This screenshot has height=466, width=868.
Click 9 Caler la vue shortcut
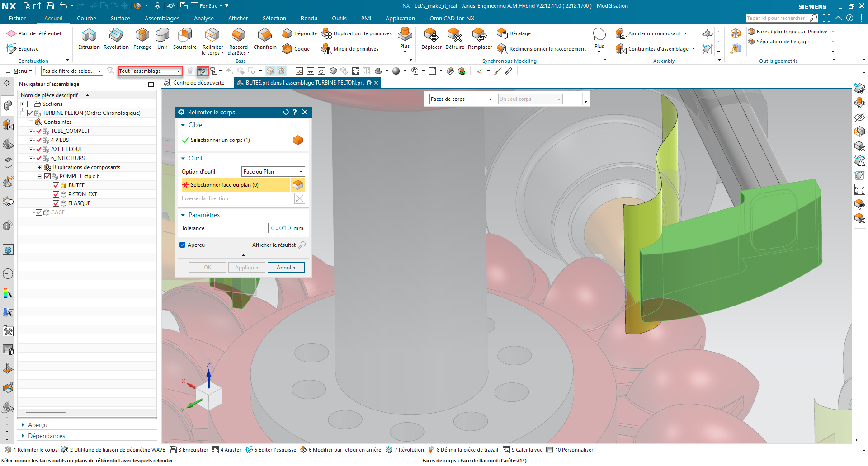[x=523, y=450]
